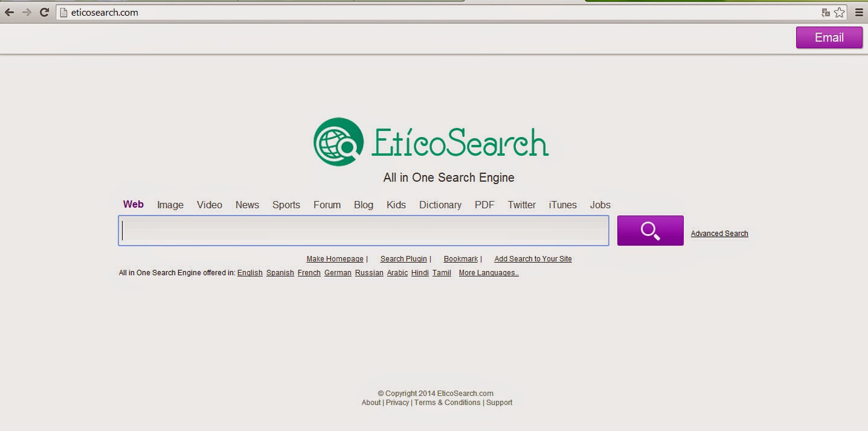Click the page icon in the address bar
The height and width of the screenshot is (431, 868).
tap(64, 12)
